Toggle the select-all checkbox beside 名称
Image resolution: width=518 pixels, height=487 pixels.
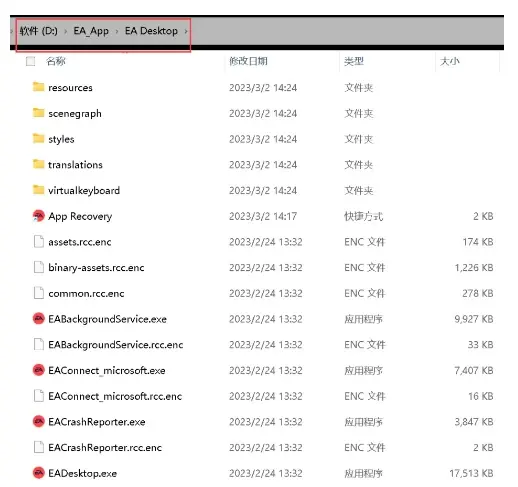[x=30, y=61]
